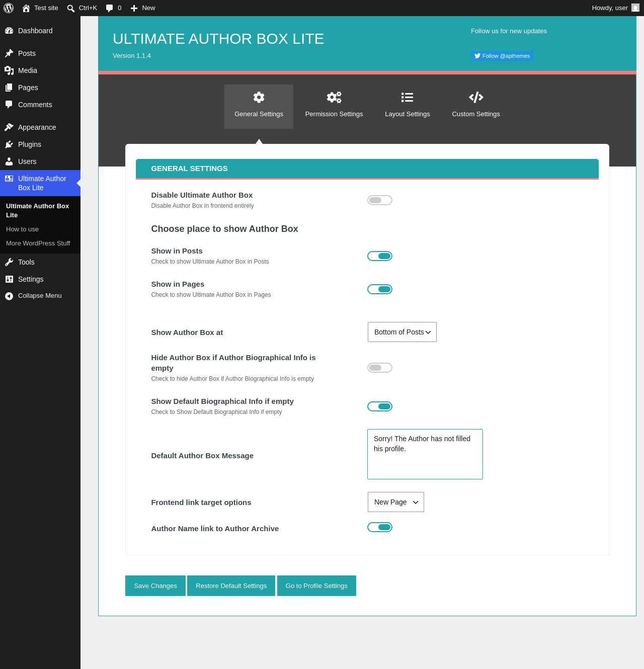
Task: Open the Appearance menu label
Action: coord(37,127)
